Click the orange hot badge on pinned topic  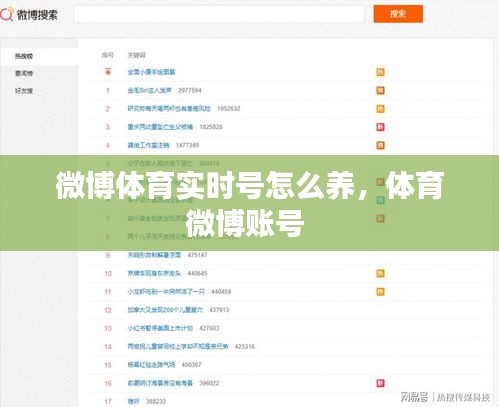[380, 72]
